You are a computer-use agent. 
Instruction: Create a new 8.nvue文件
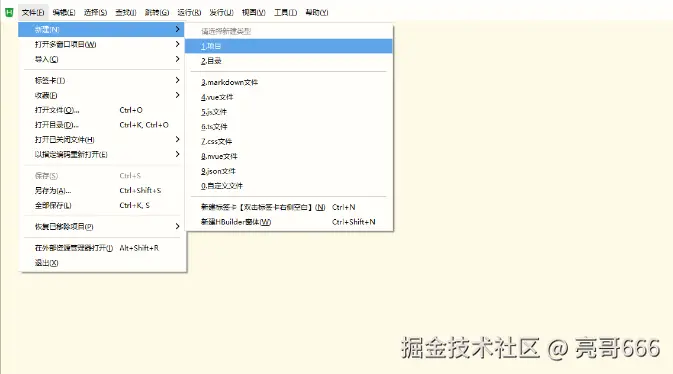tap(288, 156)
